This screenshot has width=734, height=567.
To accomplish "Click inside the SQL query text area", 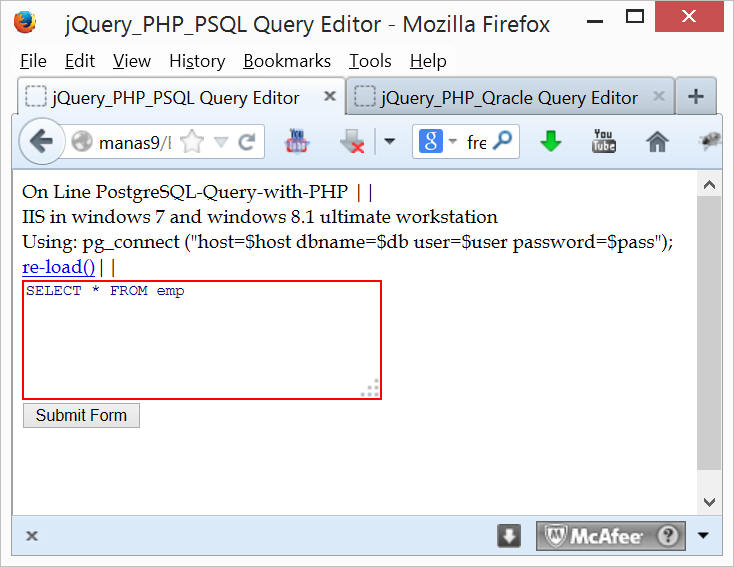I will 200,340.
